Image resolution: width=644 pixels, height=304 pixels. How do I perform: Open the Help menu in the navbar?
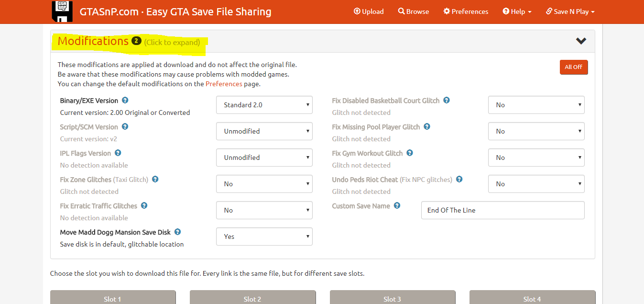pos(517,11)
